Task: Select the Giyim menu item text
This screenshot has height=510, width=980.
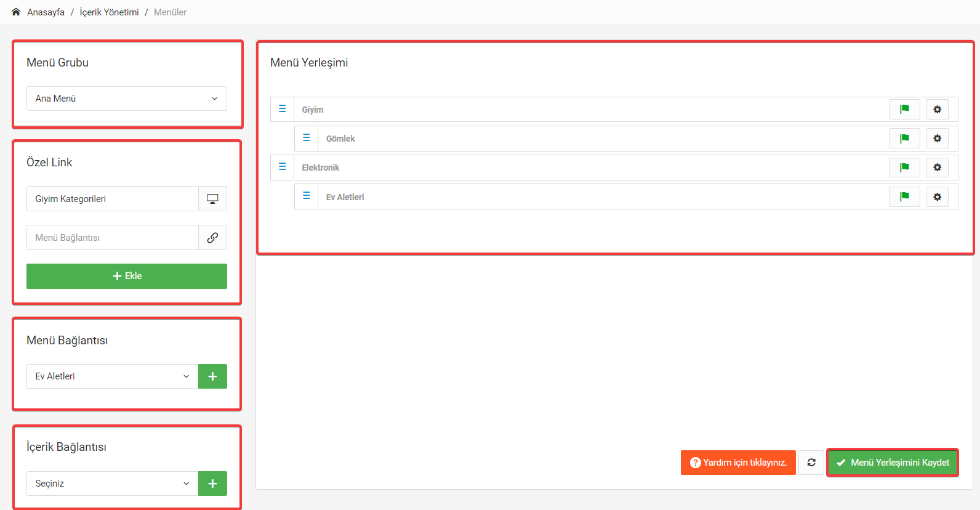Action: (313, 110)
